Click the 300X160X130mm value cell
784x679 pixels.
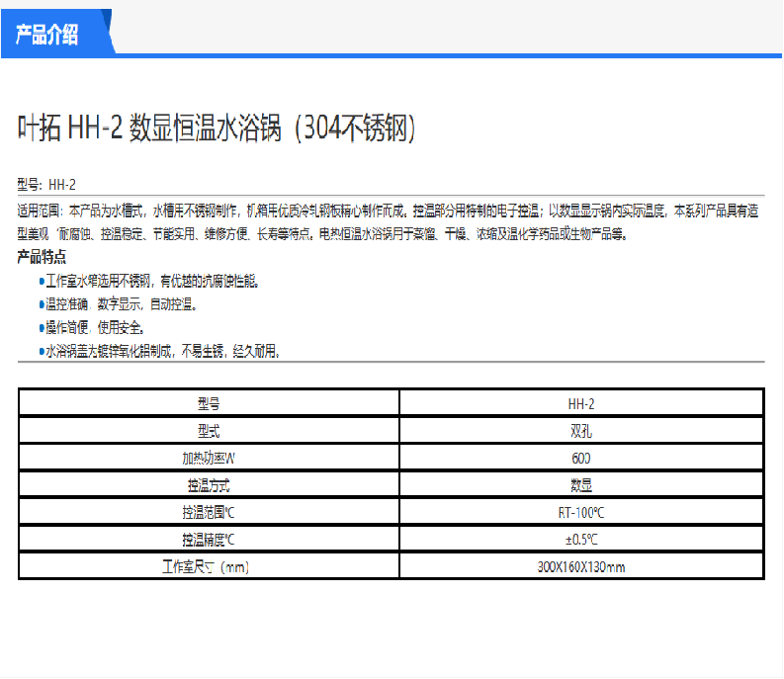click(581, 566)
